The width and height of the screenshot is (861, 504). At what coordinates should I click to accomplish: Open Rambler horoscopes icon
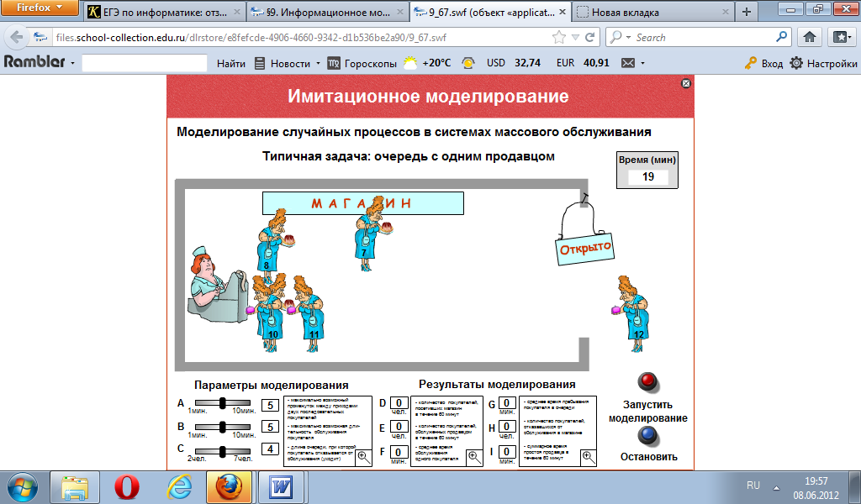(x=334, y=63)
